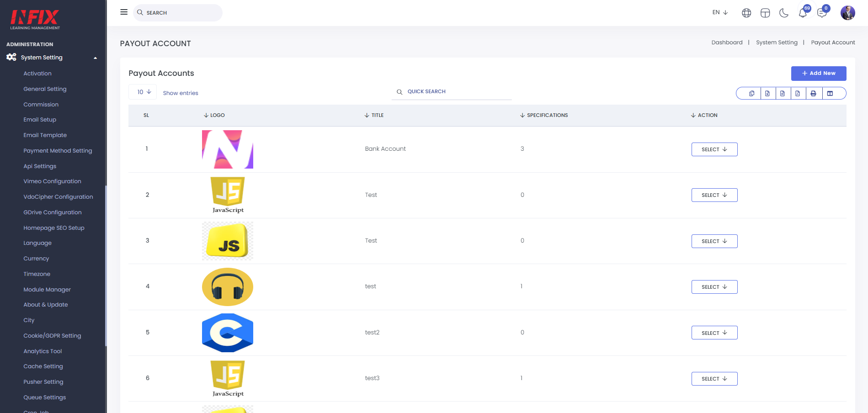Export table to PDF icon
868x413 pixels.
pyautogui.click(x=798, y=93)
